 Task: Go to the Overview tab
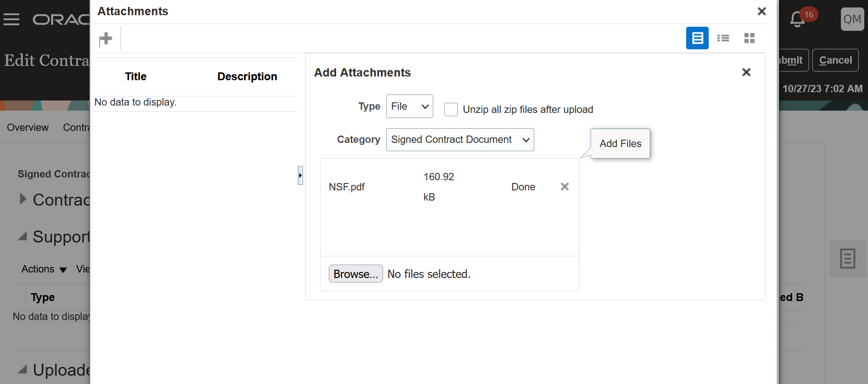(28, 128)
